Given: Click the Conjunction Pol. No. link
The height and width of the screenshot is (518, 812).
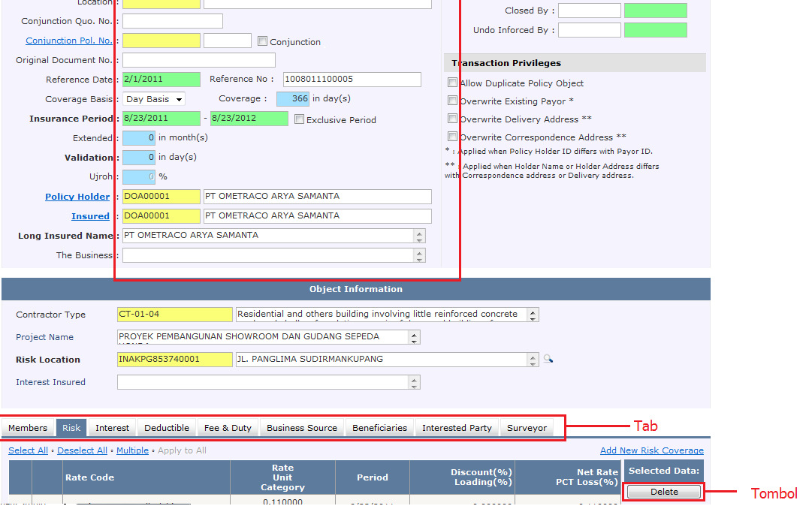Looking at the screenshot, I should coord(68,41).
